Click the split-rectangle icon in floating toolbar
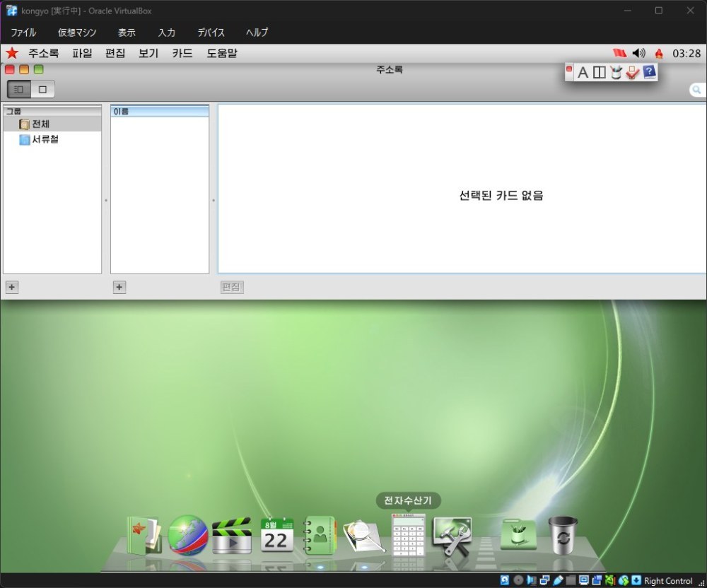The width and height of the screenshot is (707, 588). click(600, 73)
